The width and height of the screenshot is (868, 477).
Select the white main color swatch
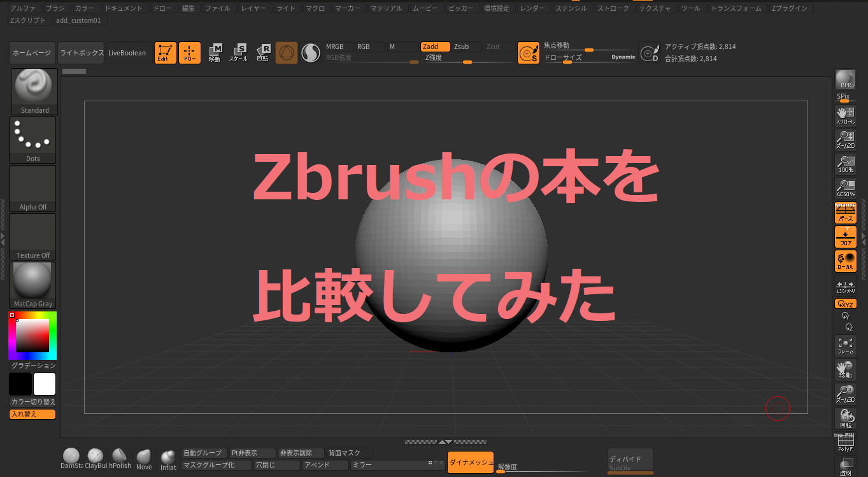[45, 384]
